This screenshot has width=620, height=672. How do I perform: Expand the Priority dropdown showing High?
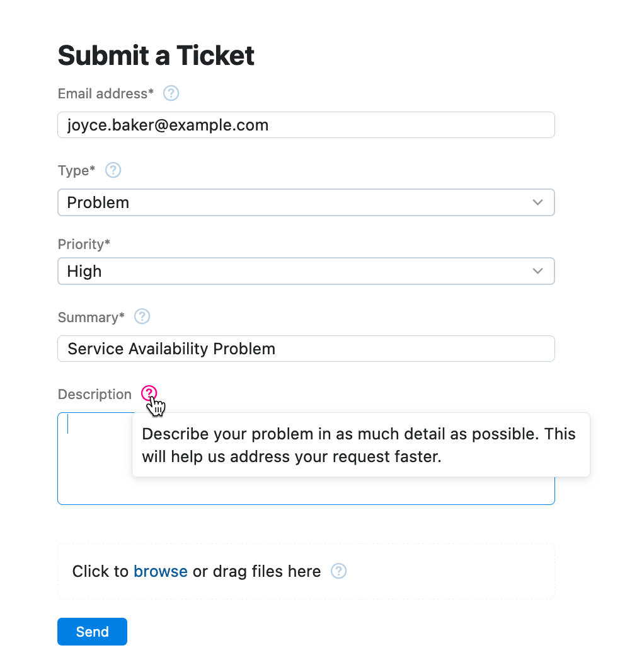(306, 270)
